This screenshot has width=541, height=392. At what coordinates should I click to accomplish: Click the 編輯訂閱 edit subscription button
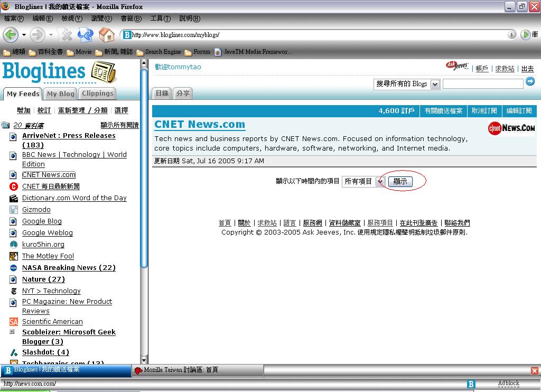coord(519,111)
